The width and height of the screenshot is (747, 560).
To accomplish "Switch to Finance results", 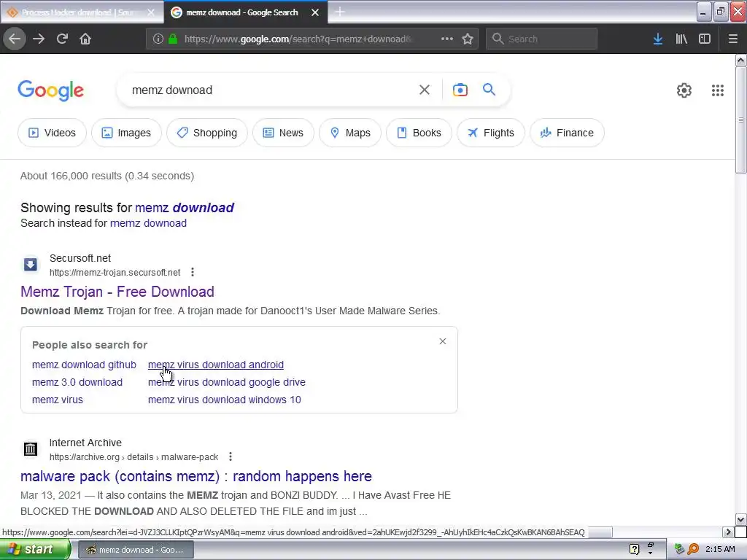I will click(x=567, y=133).
